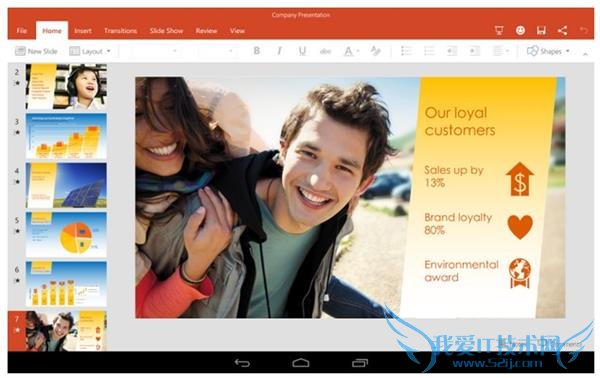Select the globe award ribbon icon
Image resolution: width=600 pixels, height=378 pixels.
tap(520, 273)
